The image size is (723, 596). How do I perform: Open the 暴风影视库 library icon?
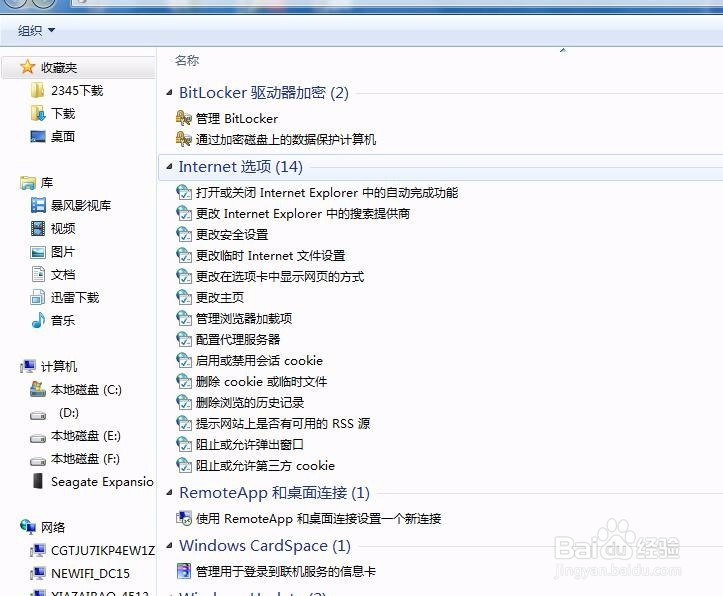point(38,205)
